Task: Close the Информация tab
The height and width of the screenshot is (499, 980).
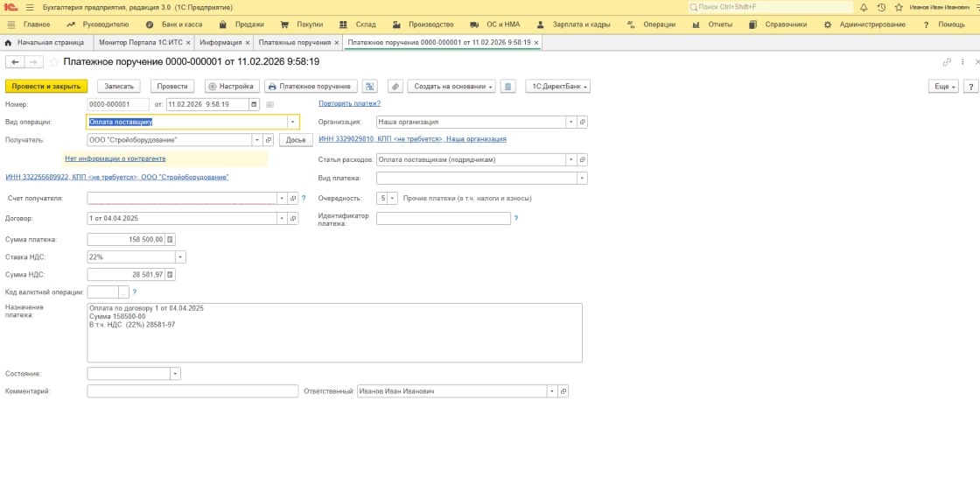Action: [x=248, y=43]
